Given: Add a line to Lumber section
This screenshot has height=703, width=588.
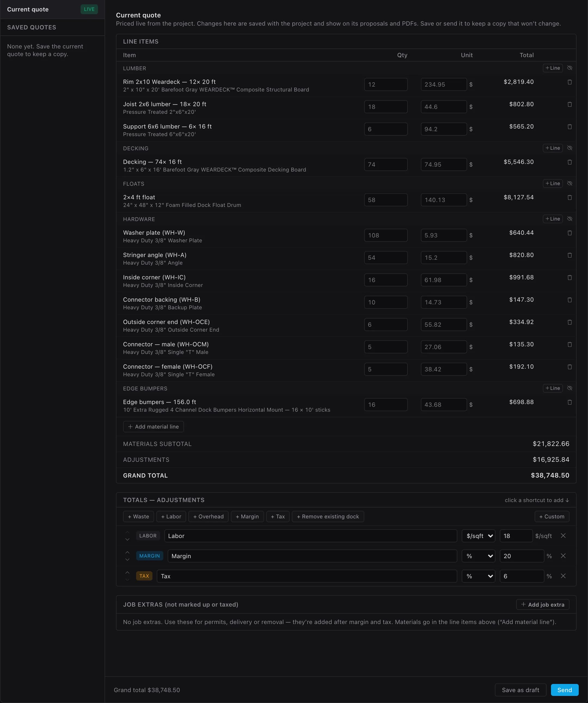Looking at the screenshot, I should (x=553, y=68).
